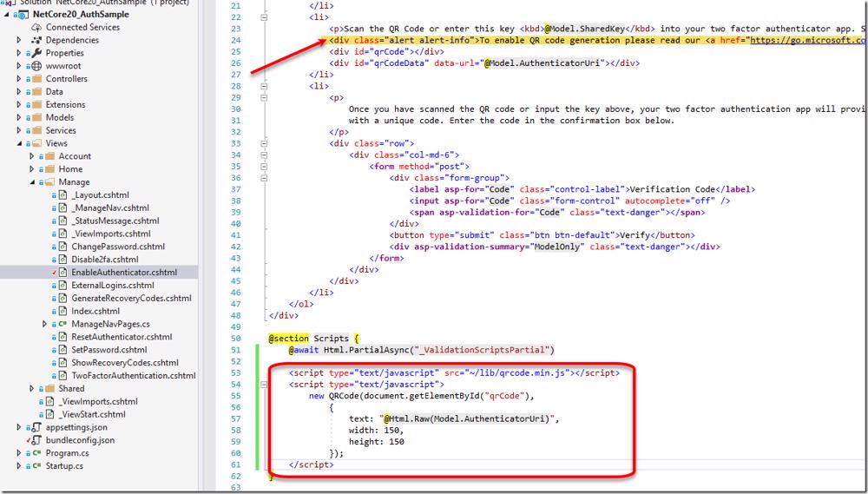The image size is (868, 494).
Task: Open GenerateRecoveryCodes.cshtml file
Action: coord(131,299)
